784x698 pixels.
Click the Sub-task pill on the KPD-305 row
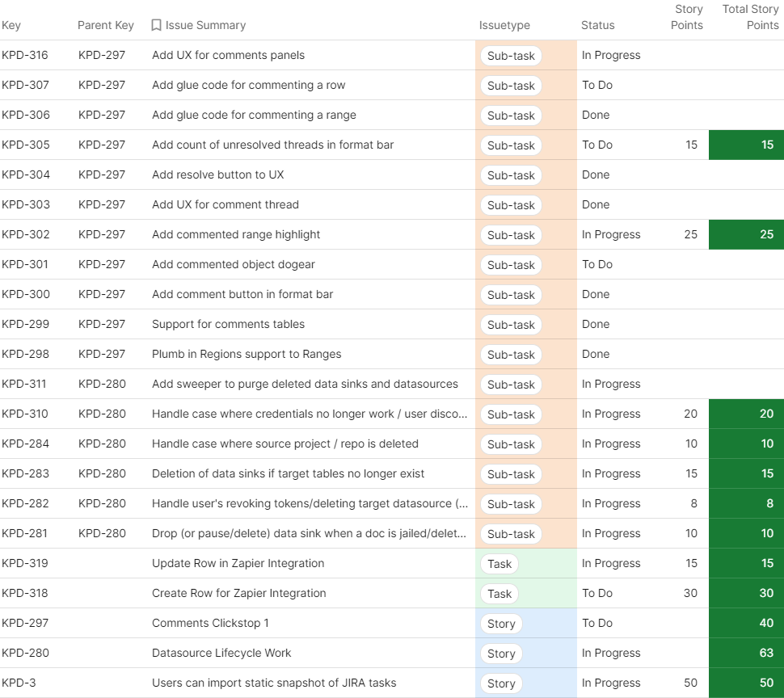(x=511, y=145)
